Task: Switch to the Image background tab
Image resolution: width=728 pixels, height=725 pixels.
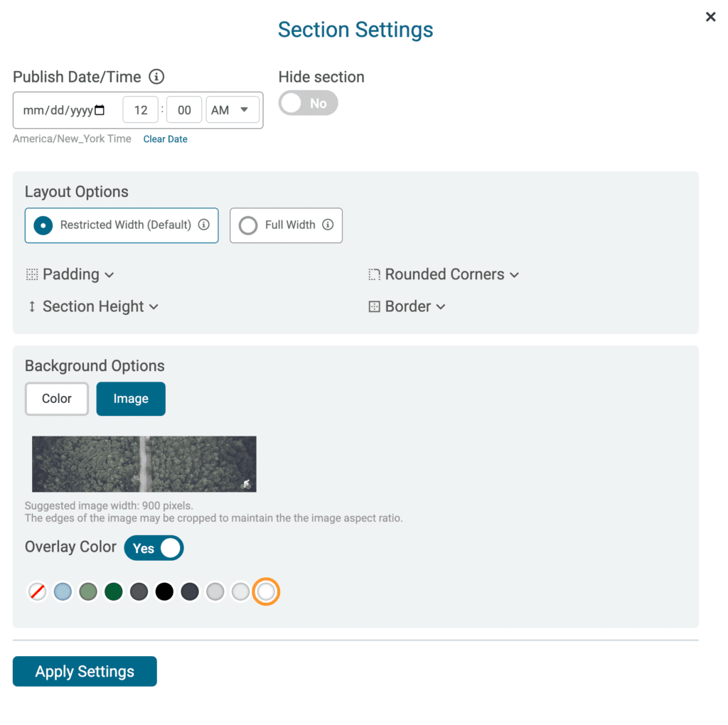Action: click(x=131, y=399)
